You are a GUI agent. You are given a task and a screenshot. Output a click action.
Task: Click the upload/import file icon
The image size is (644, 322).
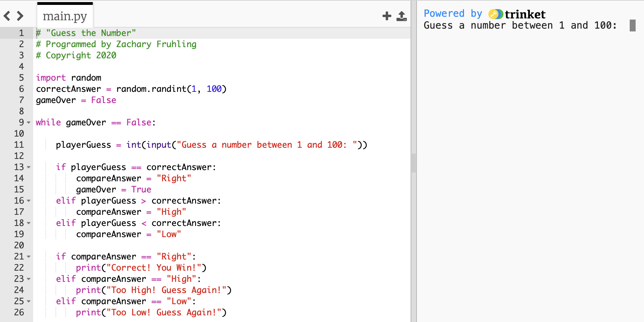(x=402, y=16)
